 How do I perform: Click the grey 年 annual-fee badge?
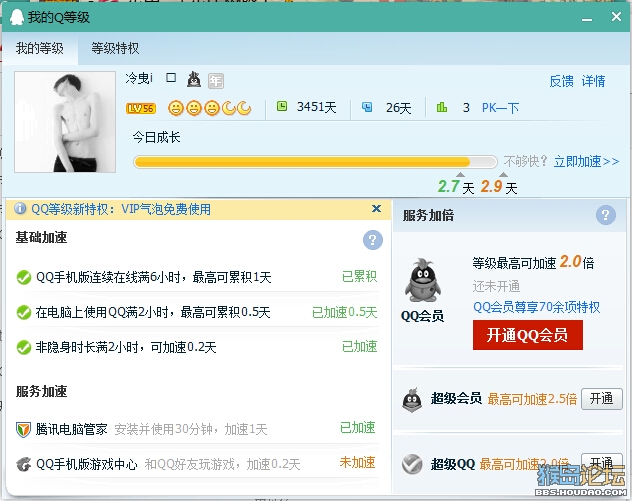click(216, 81)
